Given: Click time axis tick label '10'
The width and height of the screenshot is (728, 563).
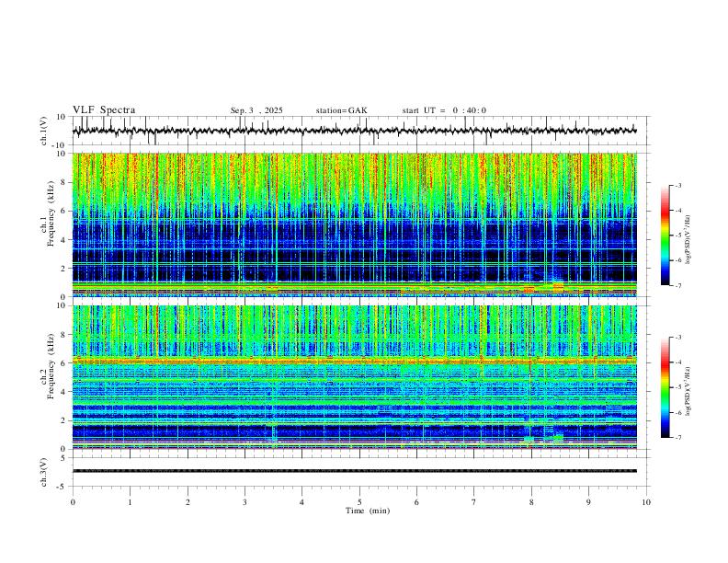Looking at the screenshot, I should [646, 502].
